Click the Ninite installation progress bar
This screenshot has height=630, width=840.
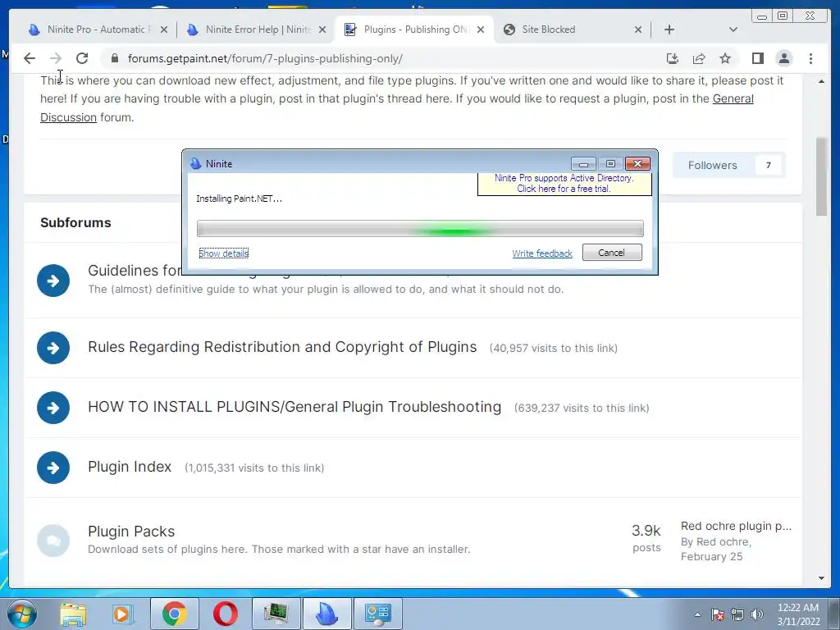[x=420, y=228]
